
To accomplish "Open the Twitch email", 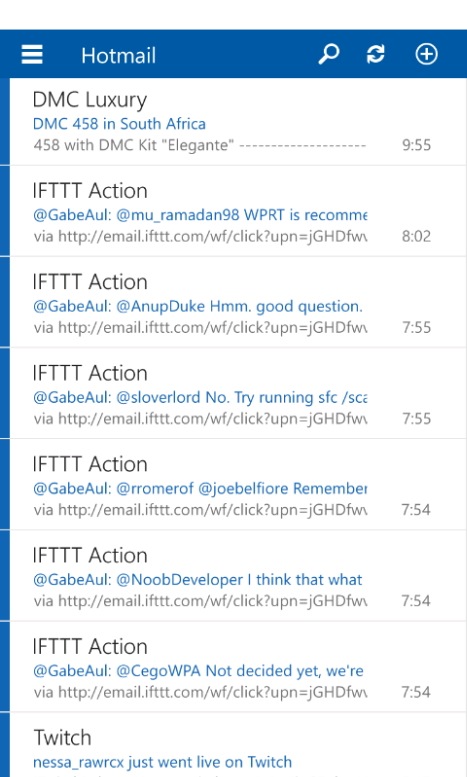I will point(238,745).
